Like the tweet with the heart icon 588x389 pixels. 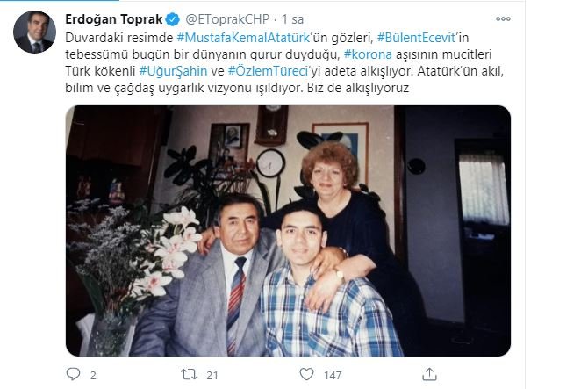[x=307, y=374]
